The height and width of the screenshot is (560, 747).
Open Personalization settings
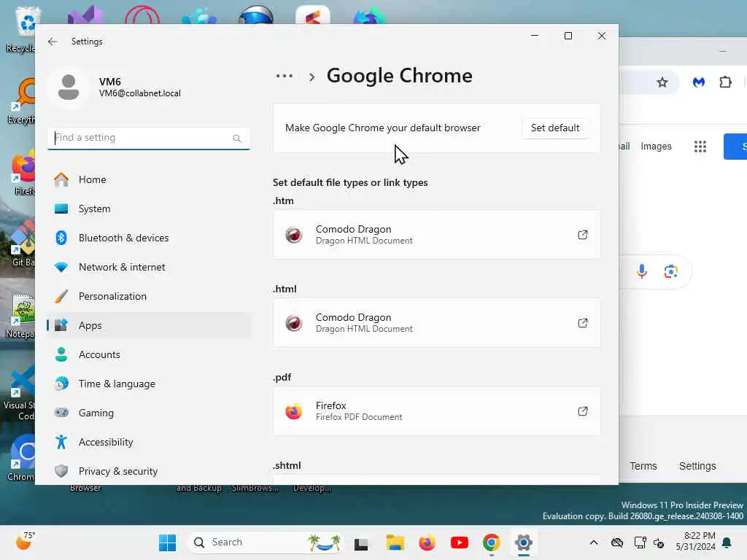[149, 296]
